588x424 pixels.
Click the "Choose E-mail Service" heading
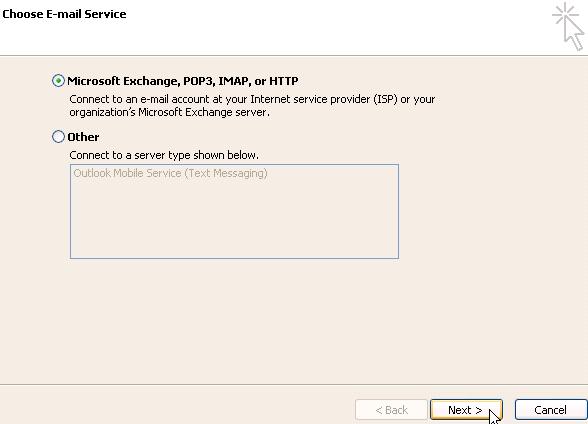(64, 14)
